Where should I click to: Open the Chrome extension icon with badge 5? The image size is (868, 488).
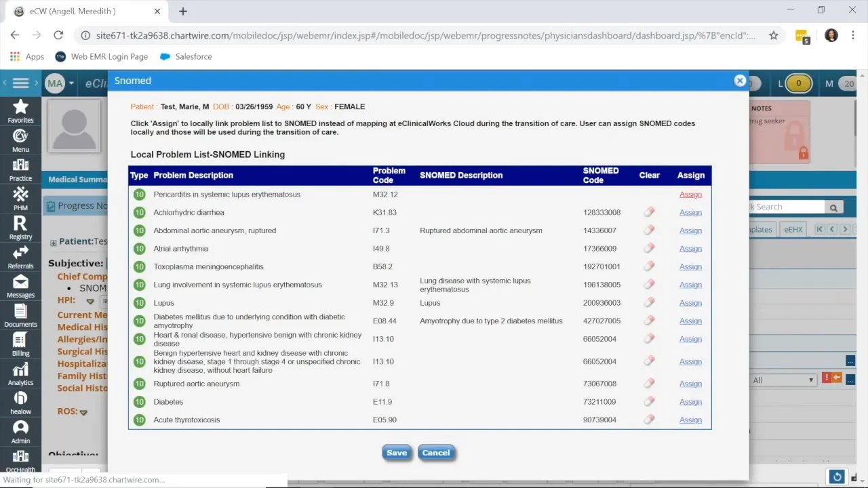802,36
